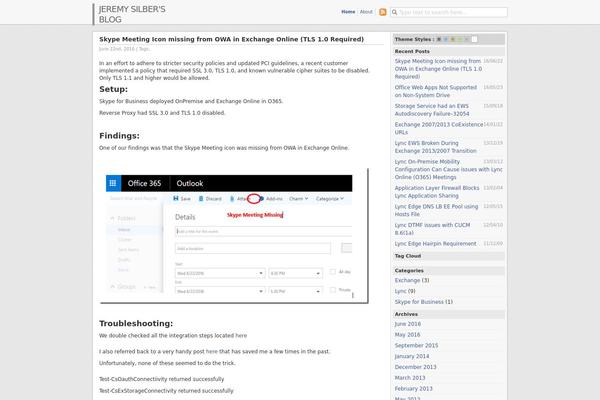Open recent post 'Lync EWS Broken During Exchange 2013/2007 Transition'
Image resolution: width=600 pixels, height=400 pixels.
(x=435, y=147)
